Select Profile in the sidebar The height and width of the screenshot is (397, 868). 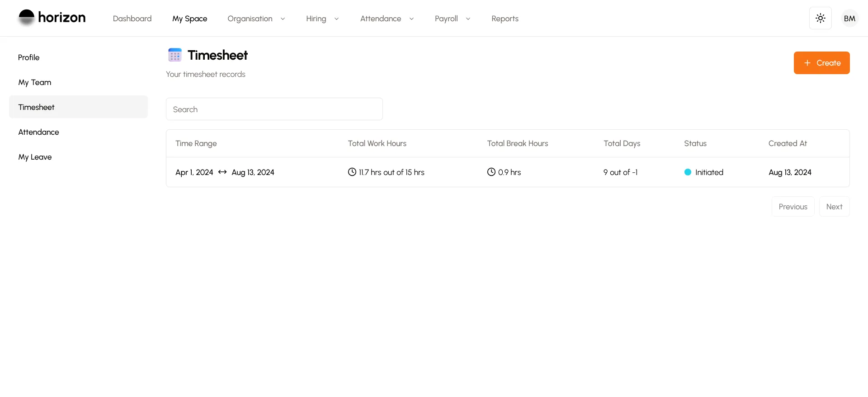click(x=78, y=57)
